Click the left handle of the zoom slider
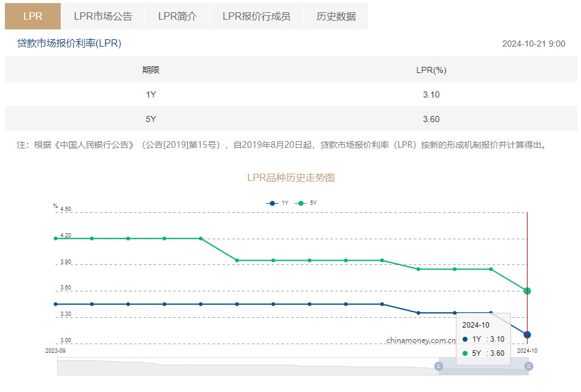The image size is (581, 392). point(438,366)
